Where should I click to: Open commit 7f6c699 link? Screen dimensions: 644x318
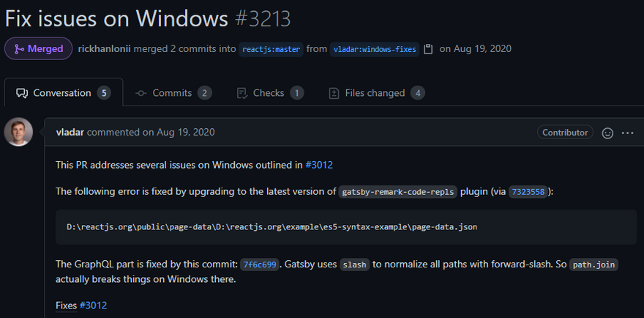tap(260, 265)
